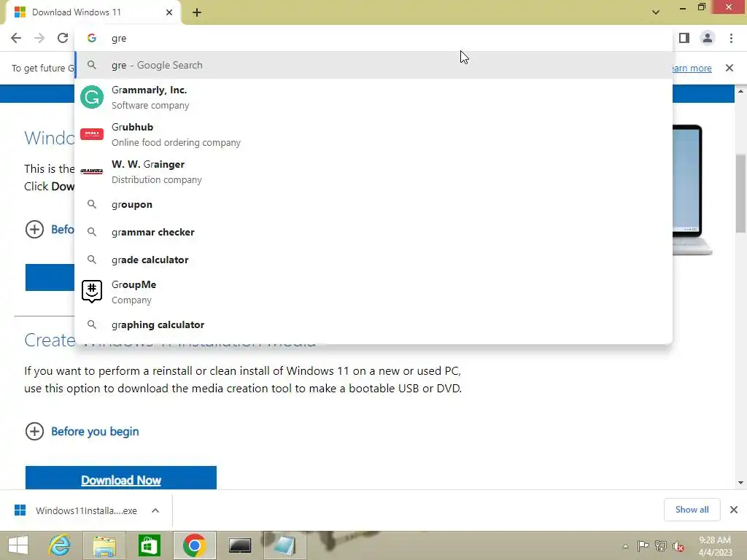
Task: Launch Internet Explorer from taskbar
Action: coord(60,545)
